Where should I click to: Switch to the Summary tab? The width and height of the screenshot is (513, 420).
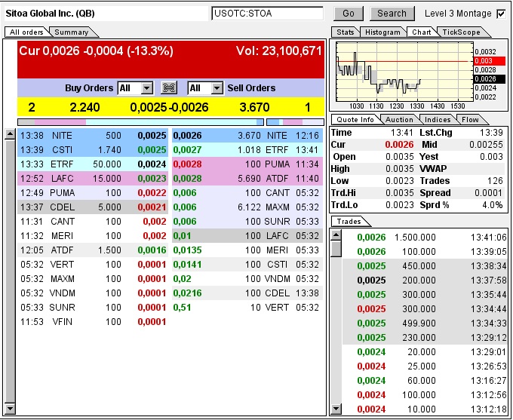(x=72, y=32)
